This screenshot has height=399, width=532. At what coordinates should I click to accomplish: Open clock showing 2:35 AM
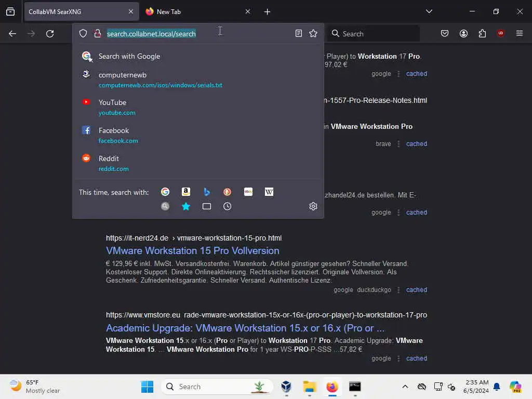476,387
